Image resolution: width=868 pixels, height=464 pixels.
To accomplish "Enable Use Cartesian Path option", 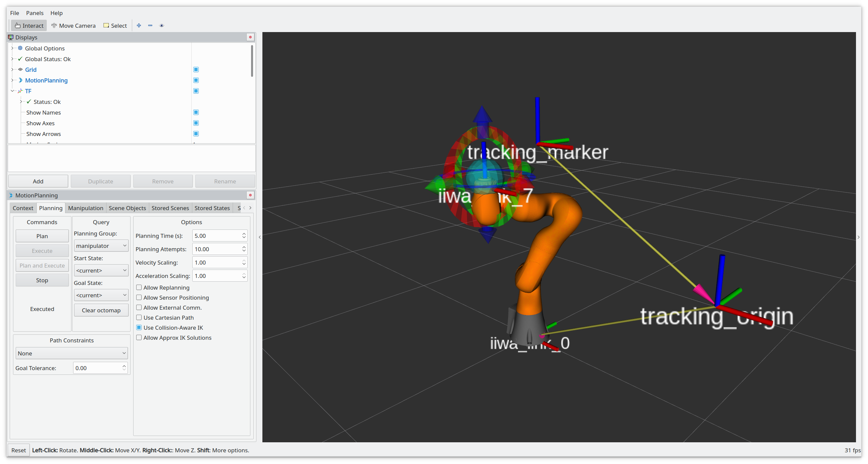I will (139, 318).
